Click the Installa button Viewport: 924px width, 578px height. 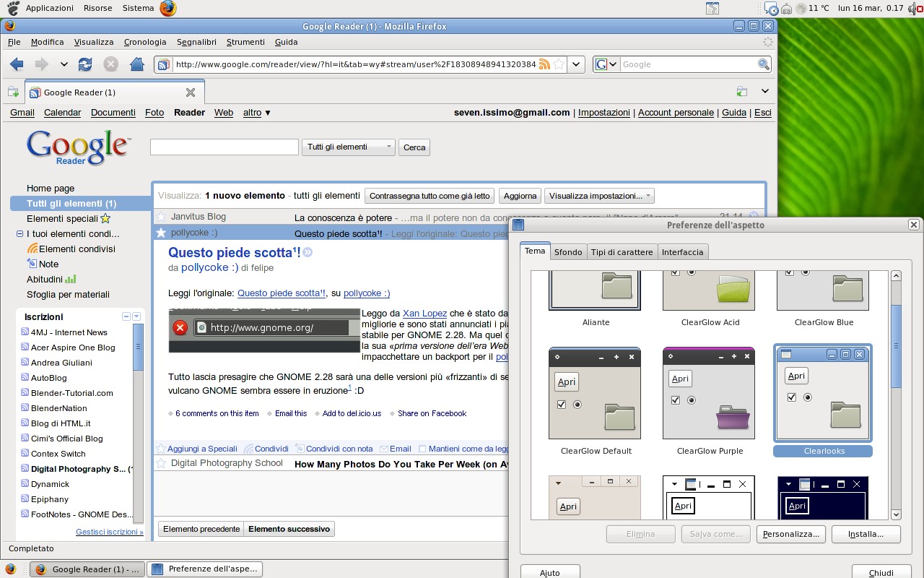pos(866,534)
